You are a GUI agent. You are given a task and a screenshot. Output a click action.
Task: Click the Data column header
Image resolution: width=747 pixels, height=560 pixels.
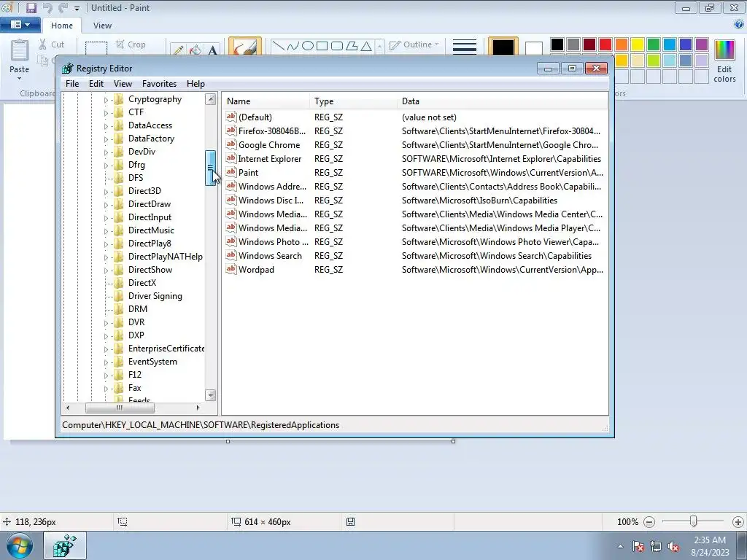click(503, 101)
